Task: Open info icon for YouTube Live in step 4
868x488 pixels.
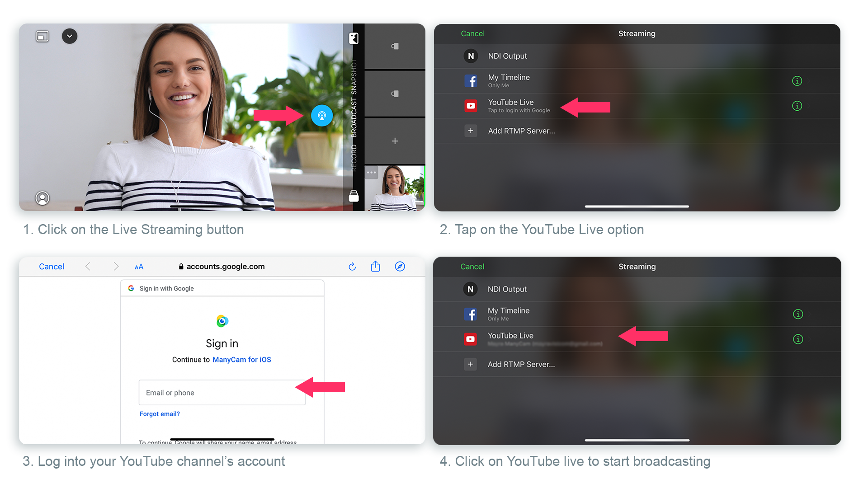Action: 798,339
